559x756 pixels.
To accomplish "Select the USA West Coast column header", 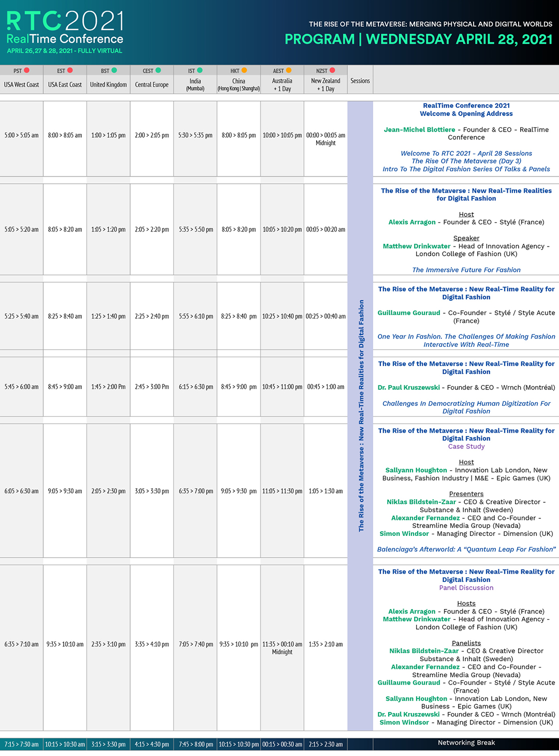I will coord(22,84).
